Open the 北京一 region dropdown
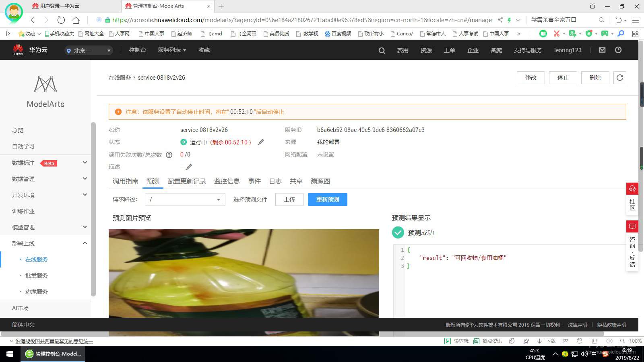Viewport: 644px width, 362px height. pos(88,50)
